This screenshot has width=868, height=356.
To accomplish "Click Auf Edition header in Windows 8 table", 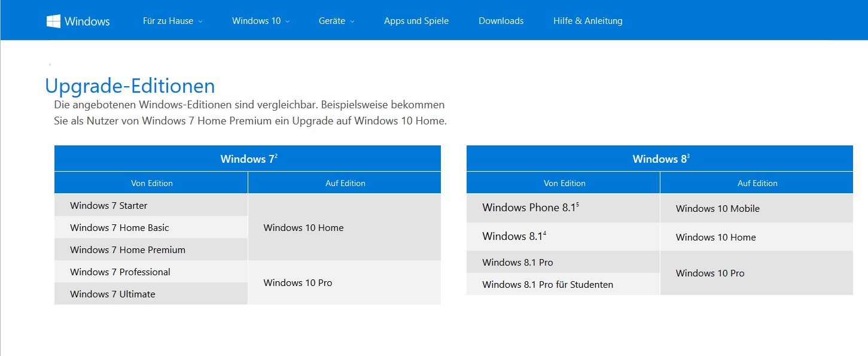I will click(x=757, y=183).
